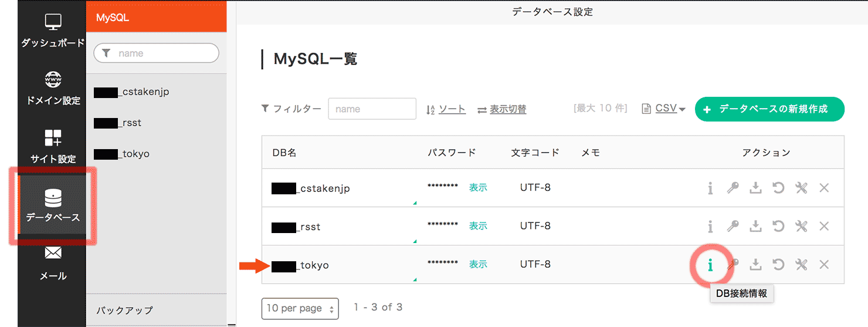Viewport: 868px width, 327px height.
Task: Show DB connection info for _rsst
Action: click(710, 226)
